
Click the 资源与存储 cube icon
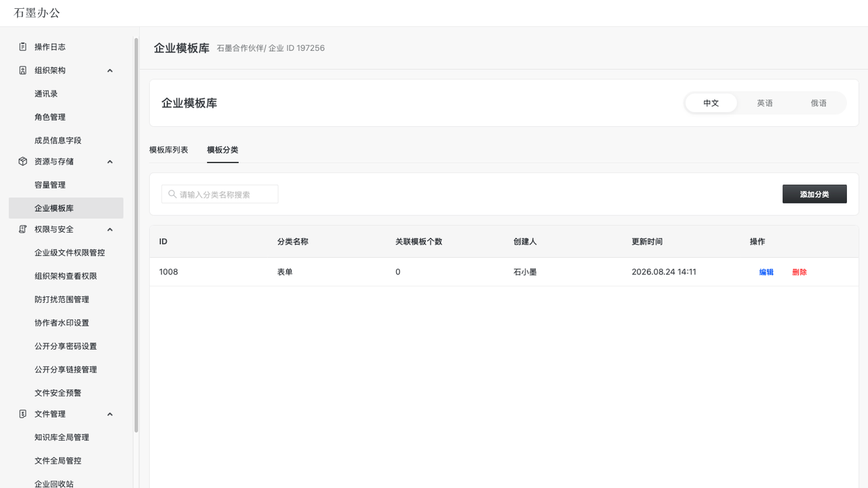click(x=23, y=161)
